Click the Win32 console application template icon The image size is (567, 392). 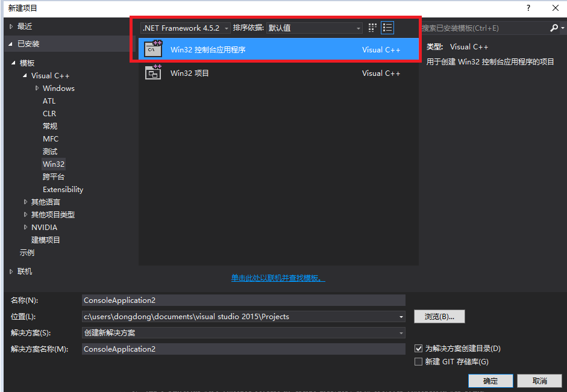coord(153,49)
